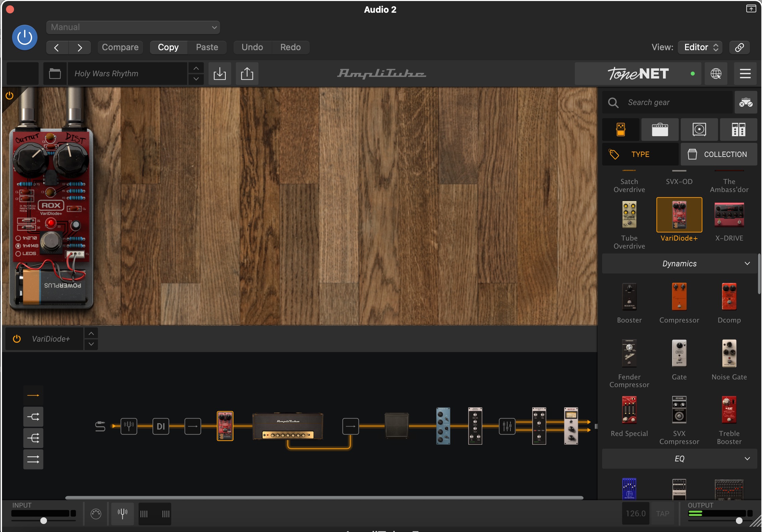Viewport: 762px width, 532px height.
Task: Switch to the COLLECTION tab
Action: (x=719, y=154)
